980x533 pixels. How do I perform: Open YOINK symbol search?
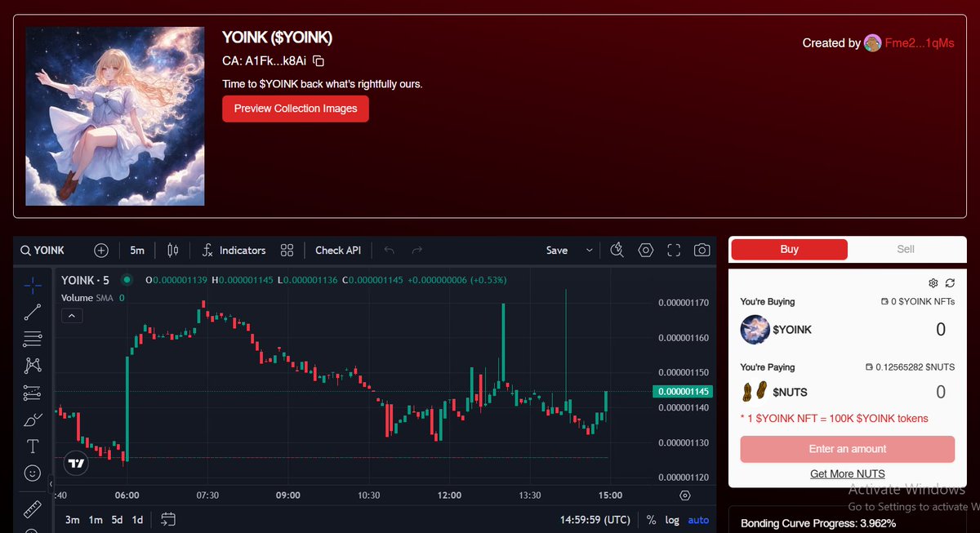coord(43,251)
